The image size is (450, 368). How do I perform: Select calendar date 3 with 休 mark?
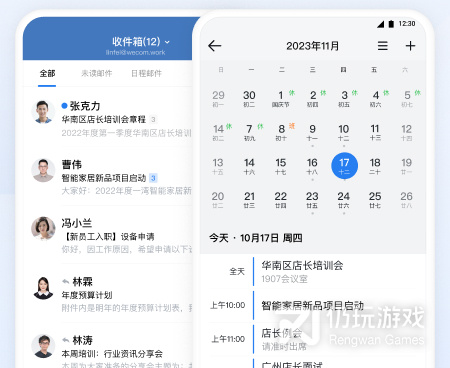click(x=344, y=99)
